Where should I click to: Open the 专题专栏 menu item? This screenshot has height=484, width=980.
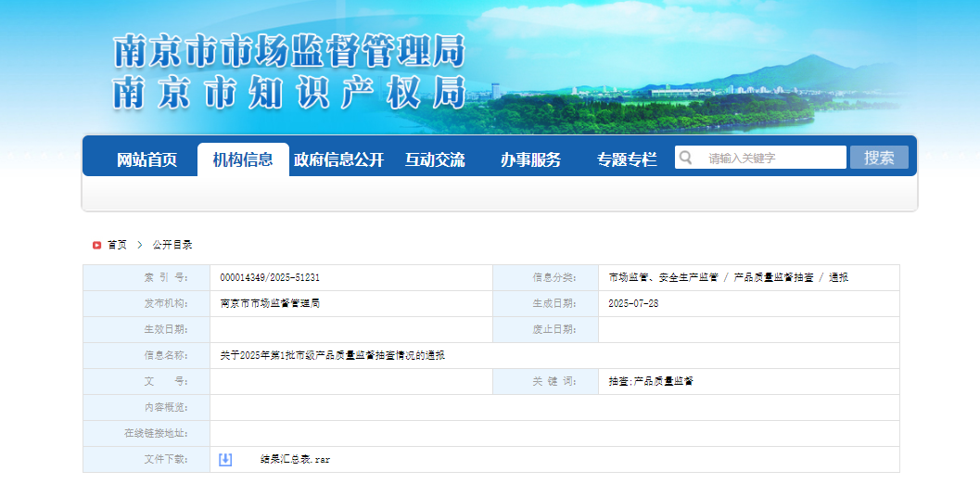tap(627, 159)
